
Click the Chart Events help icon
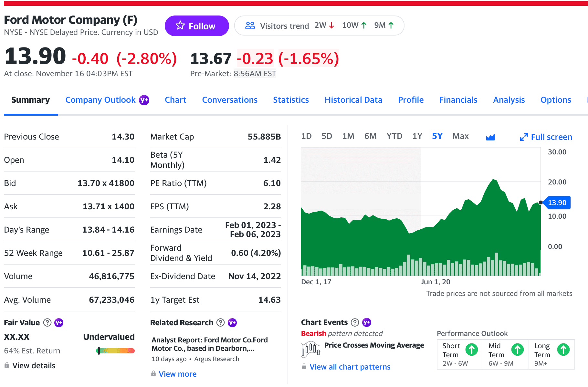tap(355, 322)
